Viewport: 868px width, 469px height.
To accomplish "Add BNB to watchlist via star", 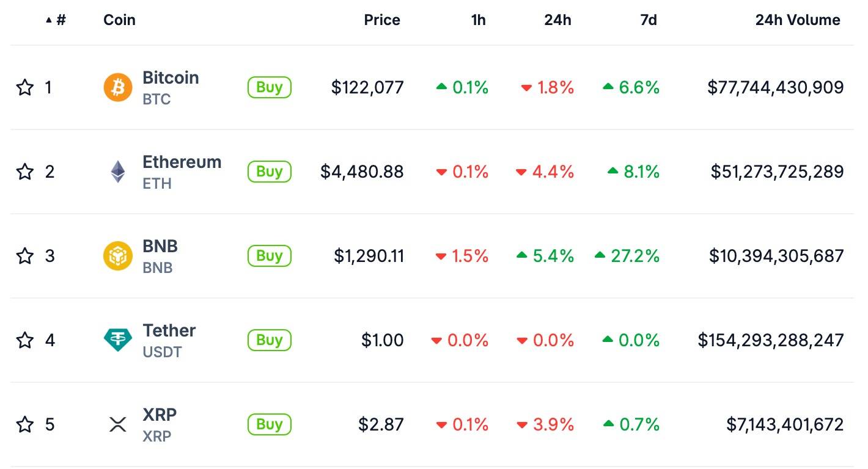I will (24, 256).
